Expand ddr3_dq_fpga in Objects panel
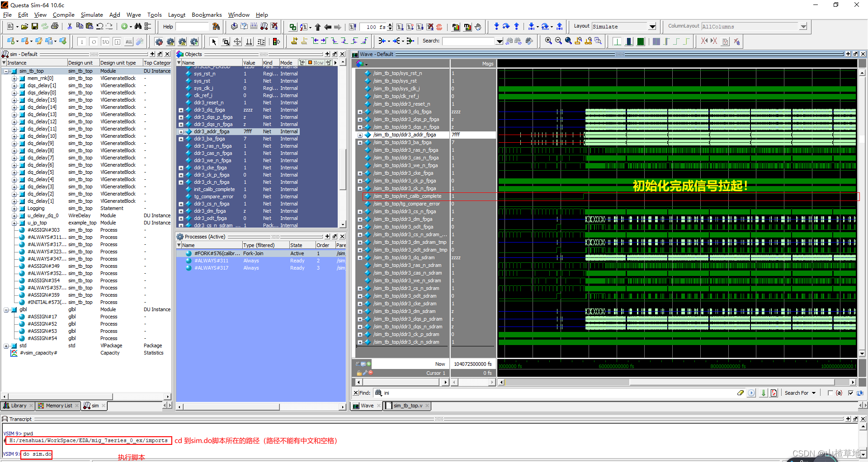The width and height of the screenshot is (868, 462). 181,110
